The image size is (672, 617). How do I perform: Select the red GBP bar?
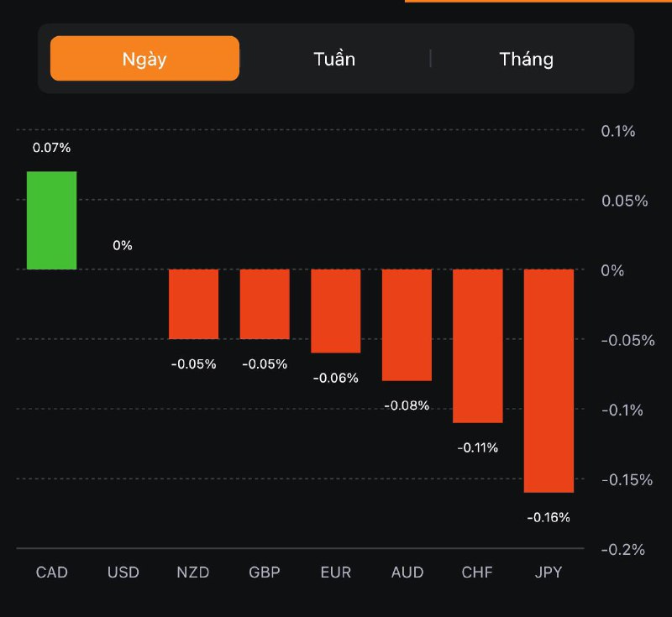click(265, 304)
